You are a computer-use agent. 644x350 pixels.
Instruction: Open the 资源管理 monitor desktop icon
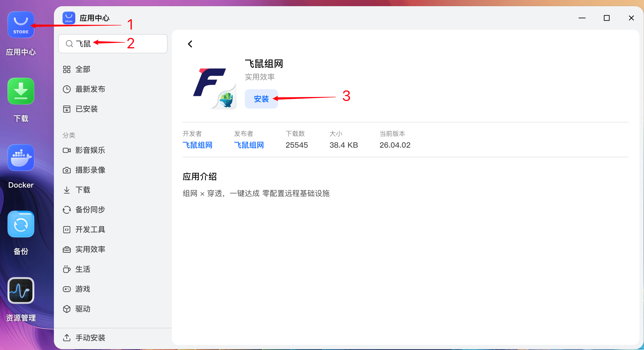(21, 291)
